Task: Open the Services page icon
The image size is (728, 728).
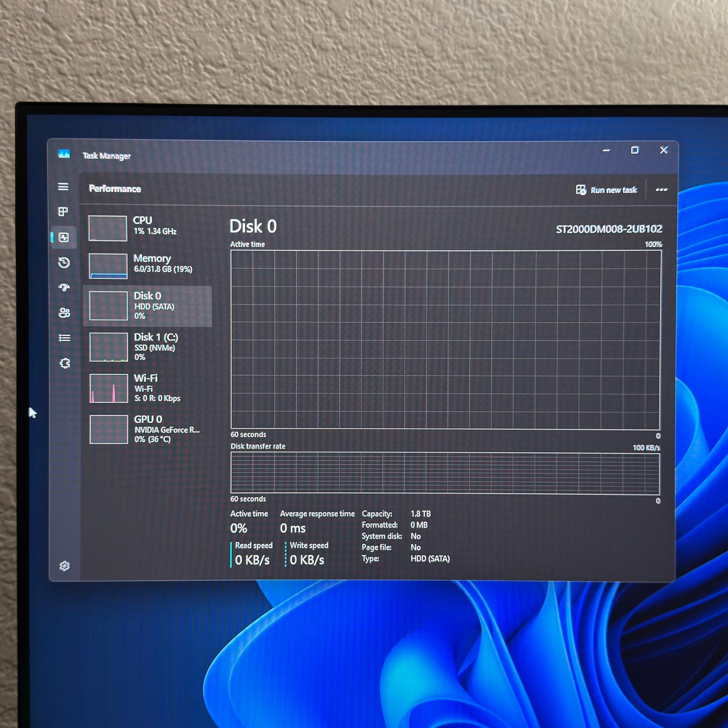Action: point(65,363)
